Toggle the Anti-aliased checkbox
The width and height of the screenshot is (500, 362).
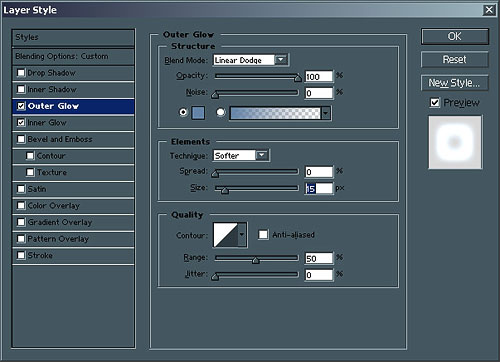(x=263, y=235)
